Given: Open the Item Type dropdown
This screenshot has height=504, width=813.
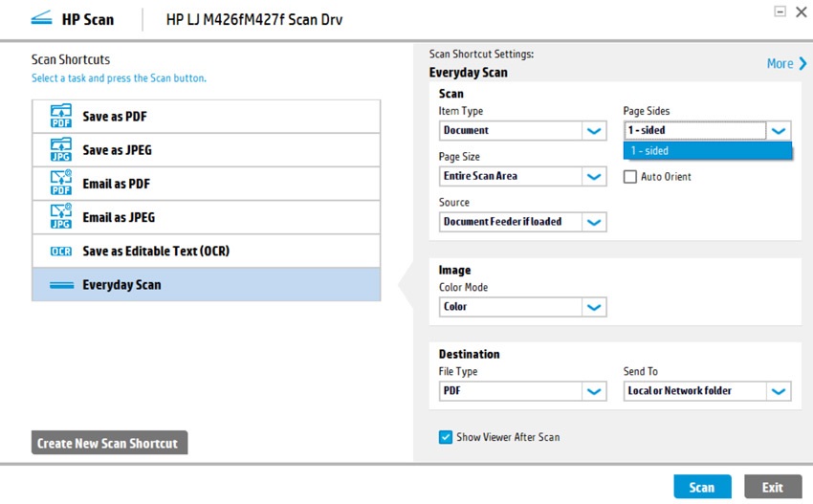Looking at the screenshot, I should point(594,131).
